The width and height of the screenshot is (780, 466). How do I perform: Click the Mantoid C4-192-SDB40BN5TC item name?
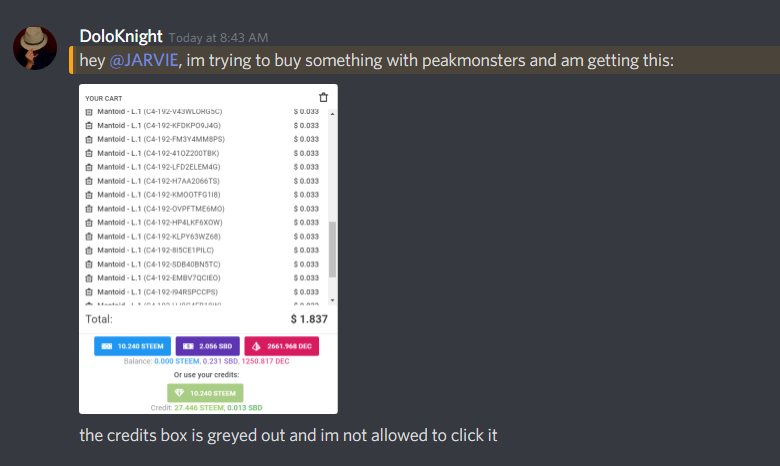pyautogui.click(x=159, y=264)
